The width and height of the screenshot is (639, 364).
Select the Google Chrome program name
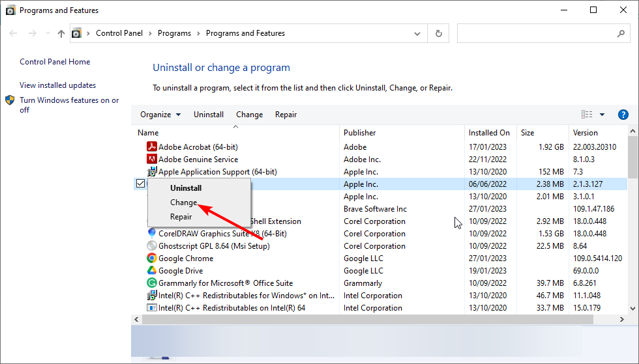click(x=186, y=258)
